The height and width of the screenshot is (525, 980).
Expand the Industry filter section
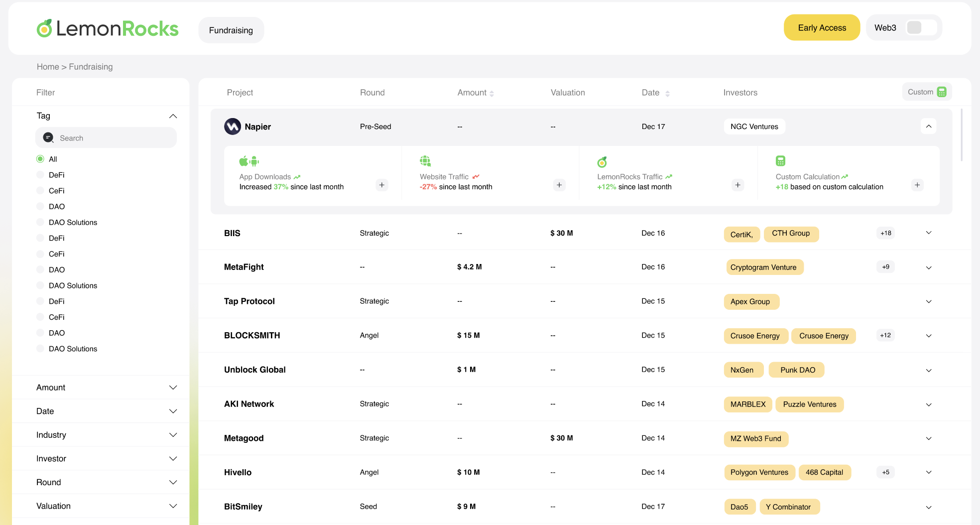click(x=107, y=435)
